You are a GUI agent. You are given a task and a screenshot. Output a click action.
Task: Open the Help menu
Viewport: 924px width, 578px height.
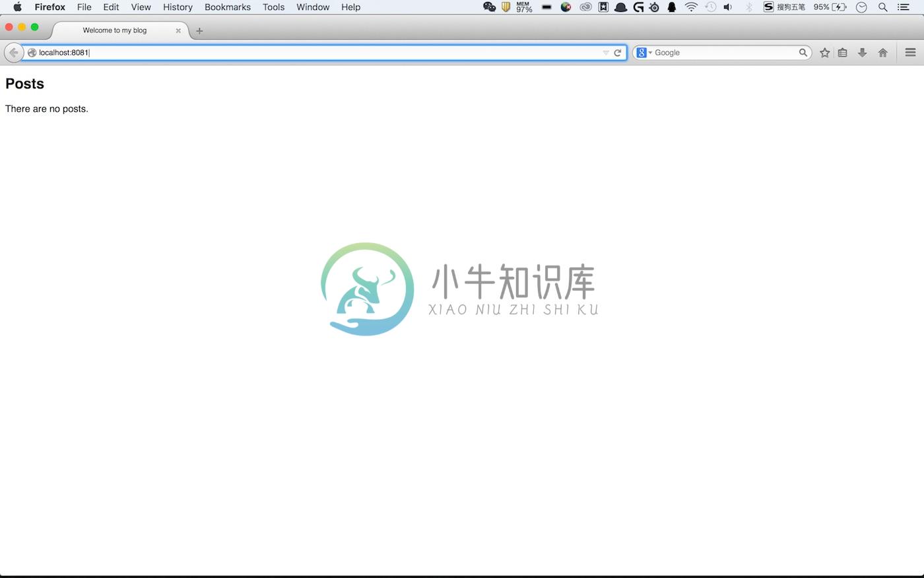(x=350, y=7)
